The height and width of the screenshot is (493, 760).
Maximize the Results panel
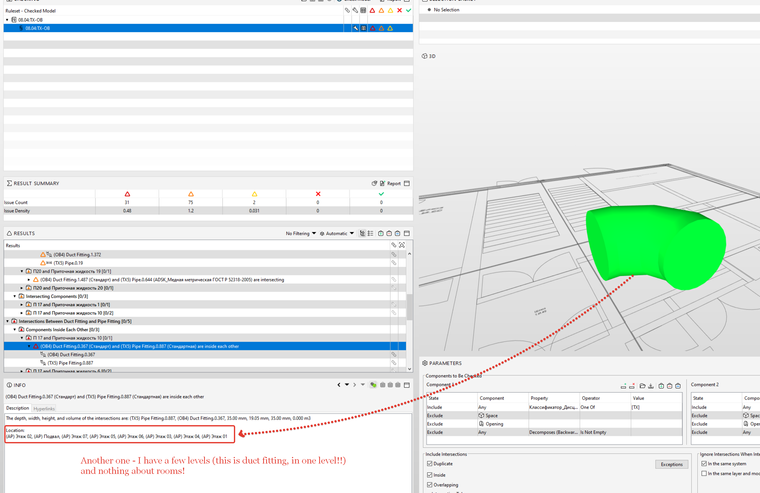click(407, 233)
